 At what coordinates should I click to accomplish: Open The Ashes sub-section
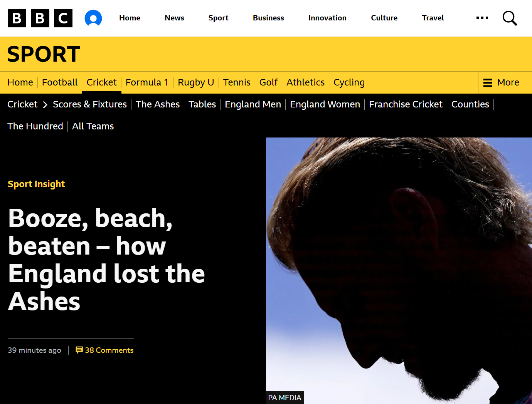[158, 104]
